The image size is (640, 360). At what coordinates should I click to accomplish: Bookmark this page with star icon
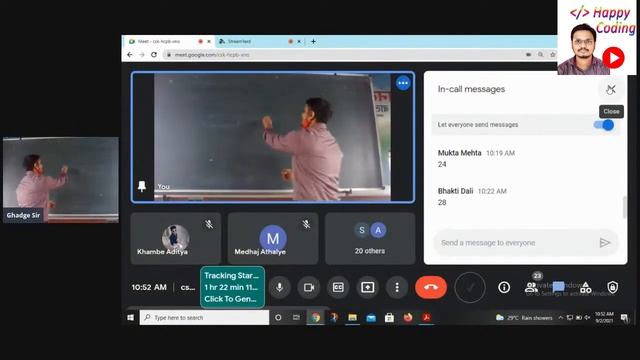(x=552, y=54)
